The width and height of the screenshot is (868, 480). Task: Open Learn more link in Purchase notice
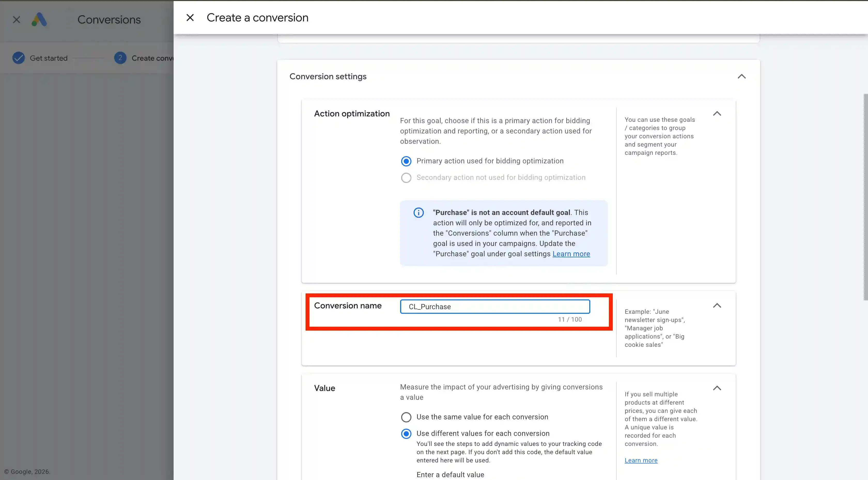pos(571,254)
